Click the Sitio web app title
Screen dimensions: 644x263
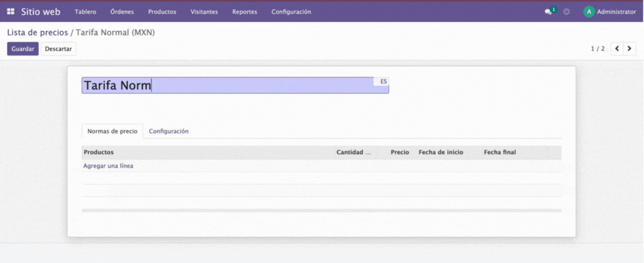coord(40,12)
